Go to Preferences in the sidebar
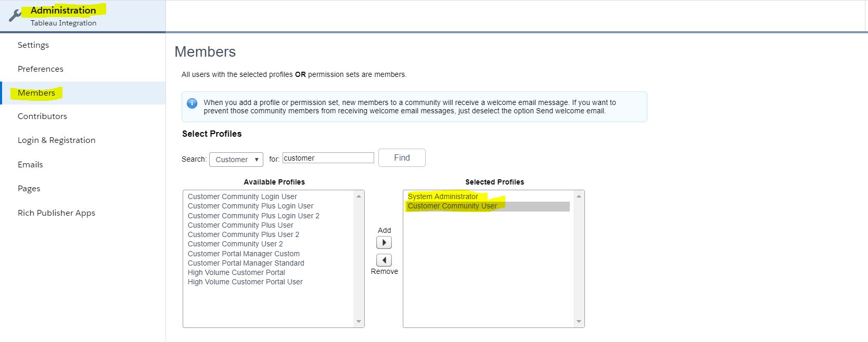Screen dimensions: 868x342 41,69
